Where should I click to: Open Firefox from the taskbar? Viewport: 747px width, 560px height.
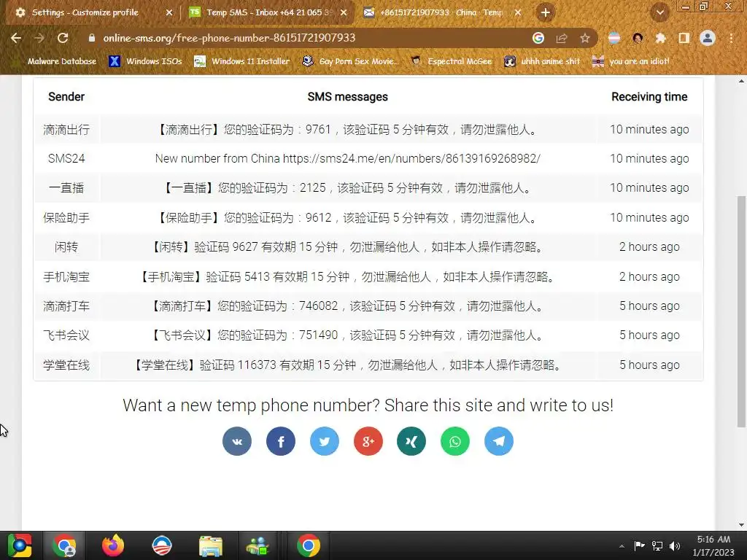coord(113,545)
